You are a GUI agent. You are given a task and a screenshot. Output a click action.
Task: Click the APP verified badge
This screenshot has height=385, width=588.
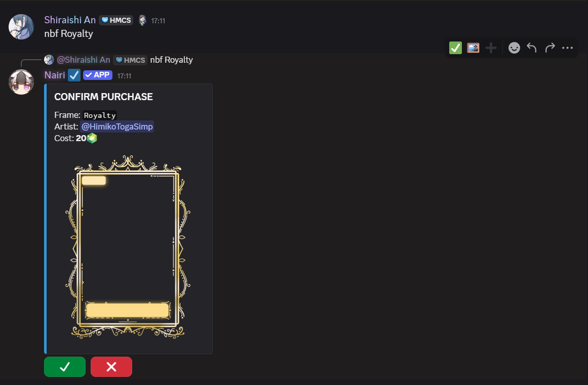(x=98, y=75)
